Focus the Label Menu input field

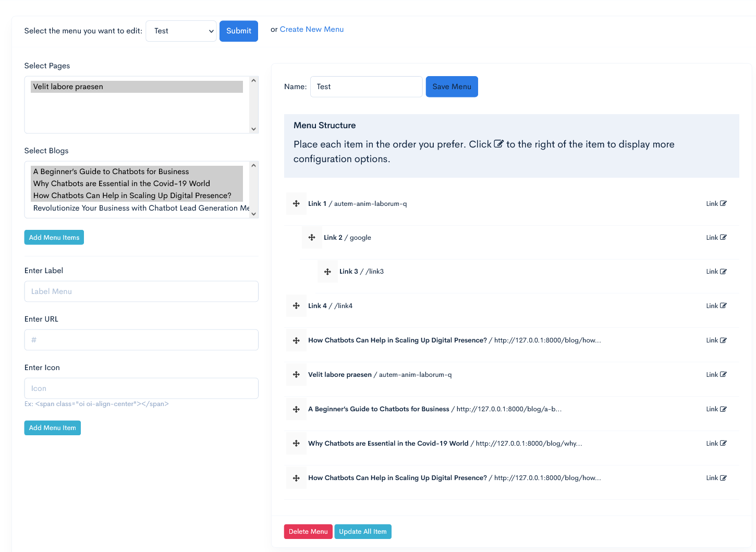(x=141, y=291)
